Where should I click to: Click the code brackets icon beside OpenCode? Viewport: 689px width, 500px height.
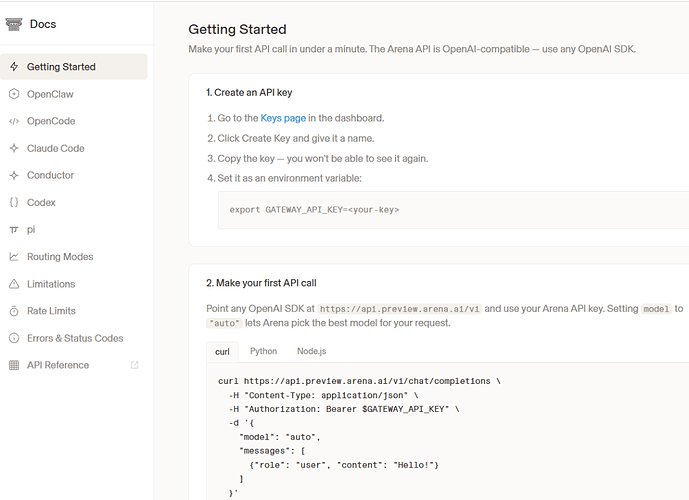14,121
